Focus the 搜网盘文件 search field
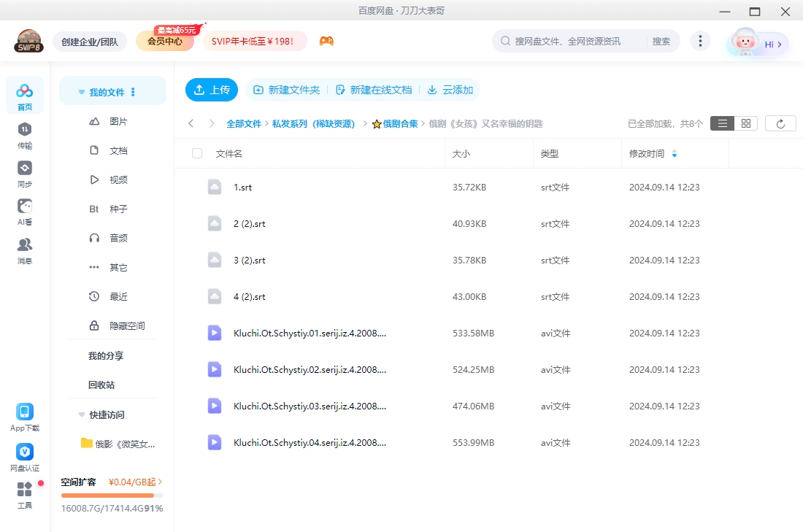This screenshot has width=803, height=532. 569,42
